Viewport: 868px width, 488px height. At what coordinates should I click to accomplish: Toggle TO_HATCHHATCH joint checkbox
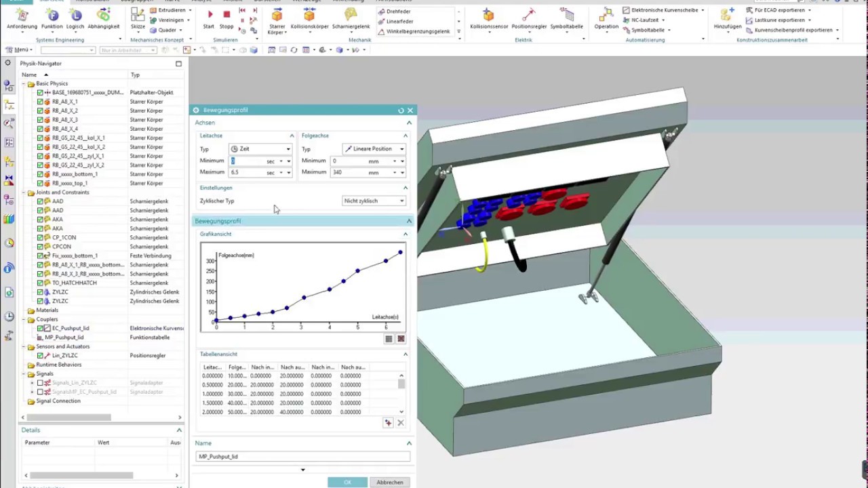click(40, 283)
